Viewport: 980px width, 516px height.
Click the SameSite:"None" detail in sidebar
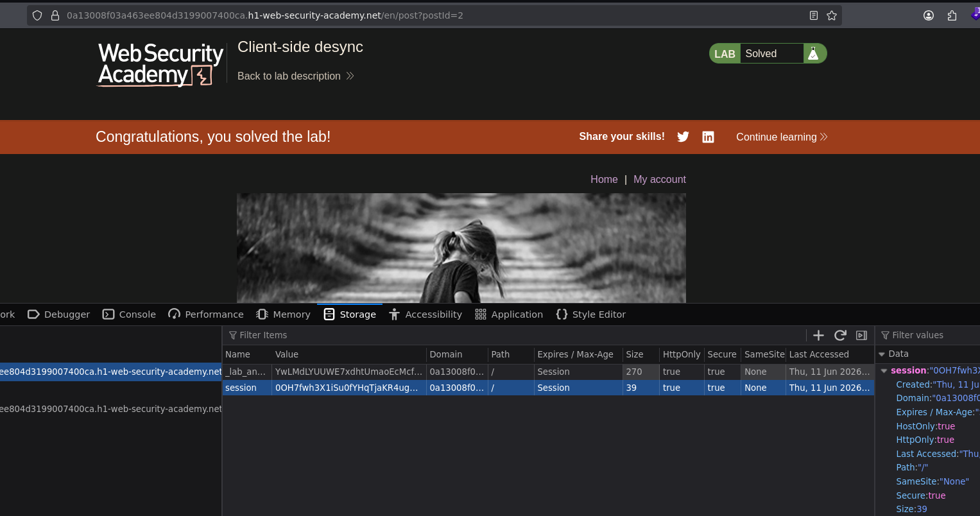[933, 481]
